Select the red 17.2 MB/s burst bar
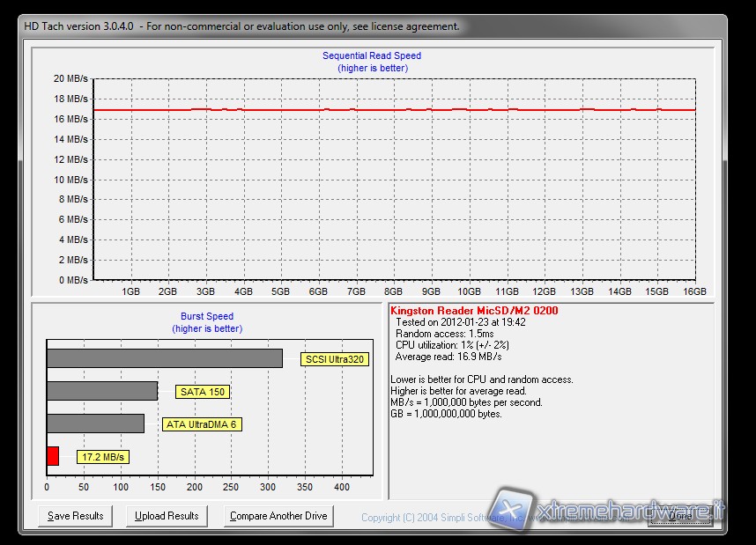This screenshot has height=545, width=756. tap(53, 456)
